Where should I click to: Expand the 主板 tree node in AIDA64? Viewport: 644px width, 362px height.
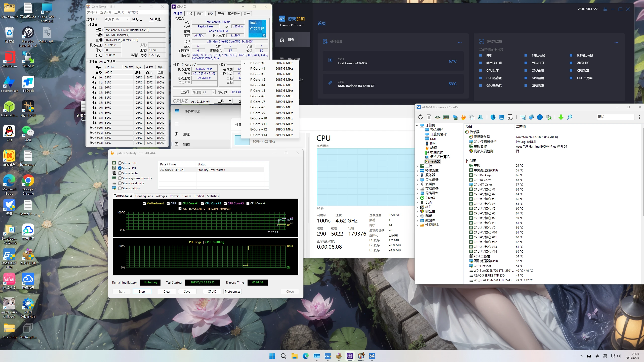[x=417, y=166]
